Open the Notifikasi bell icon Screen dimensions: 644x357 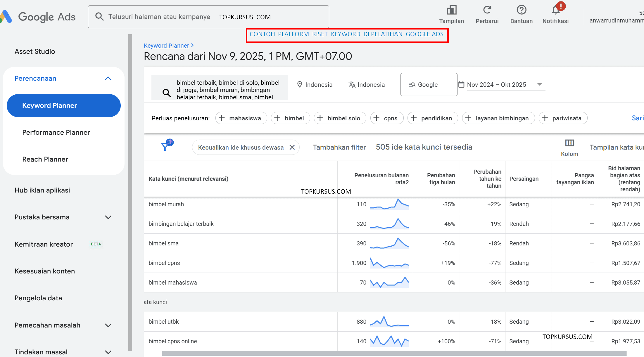pyautogui.click(x=555, y=10)
